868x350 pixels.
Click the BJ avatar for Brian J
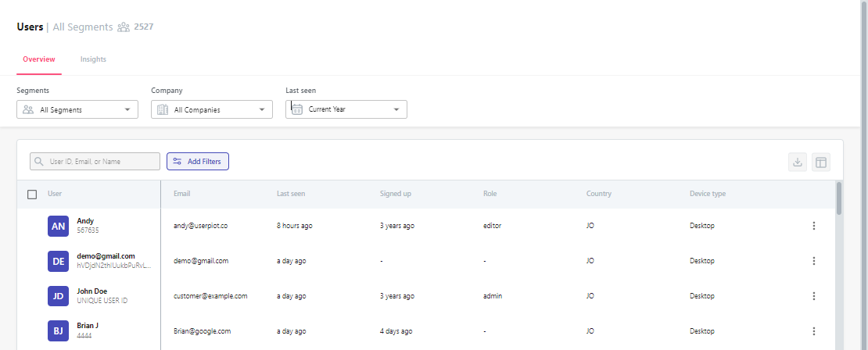(58, 331)
